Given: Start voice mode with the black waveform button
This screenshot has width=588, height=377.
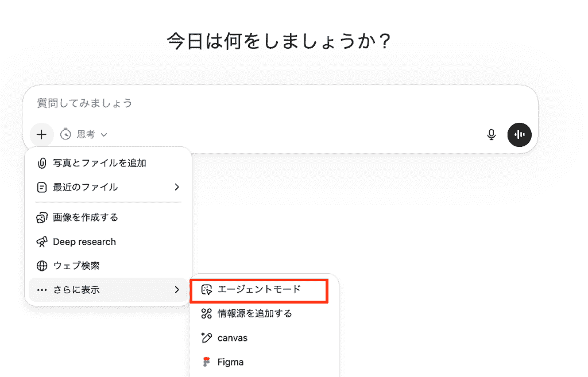Looking at the screenshot, I should pyautogui.click(x=520, y=134).
